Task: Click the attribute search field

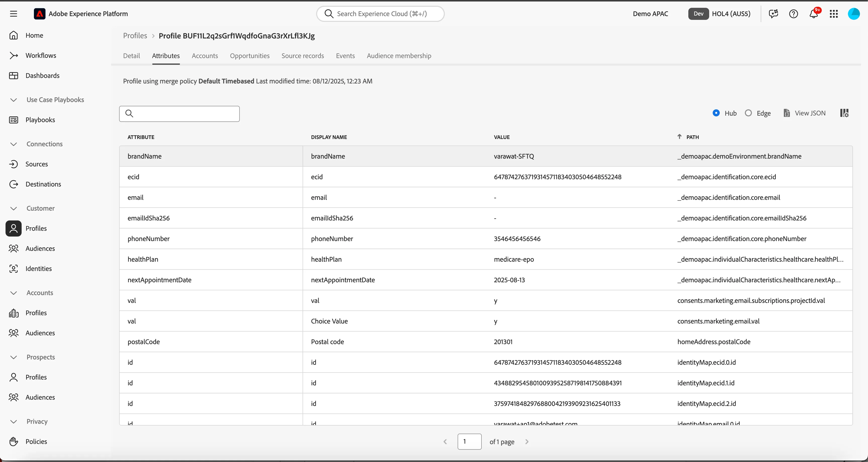Action: 179,114
